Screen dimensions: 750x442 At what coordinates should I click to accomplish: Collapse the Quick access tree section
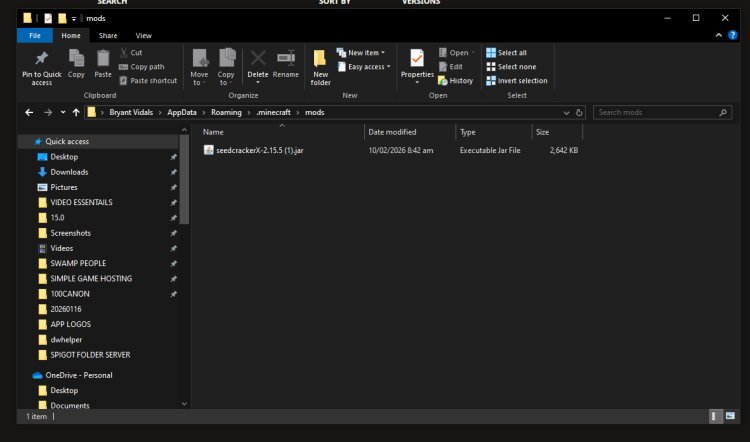[x=25, y=142]
